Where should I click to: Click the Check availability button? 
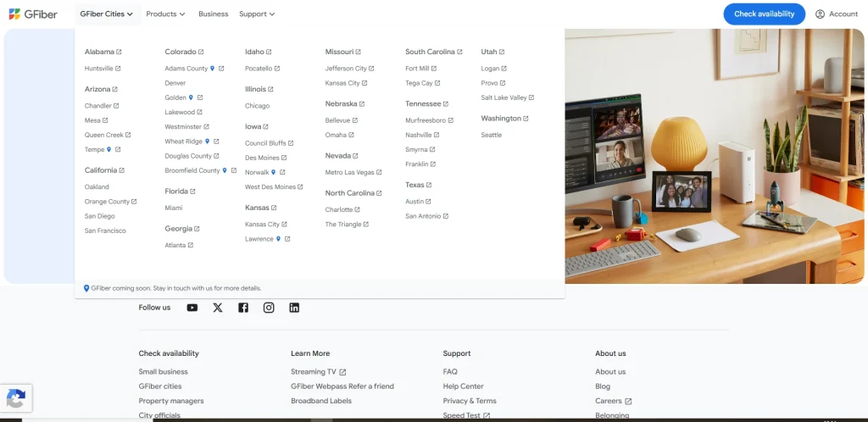point(764,14)
